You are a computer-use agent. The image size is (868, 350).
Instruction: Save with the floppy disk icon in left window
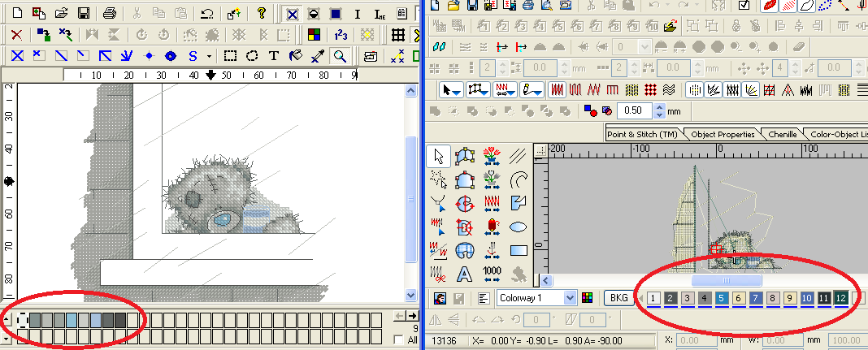point(84,13)
